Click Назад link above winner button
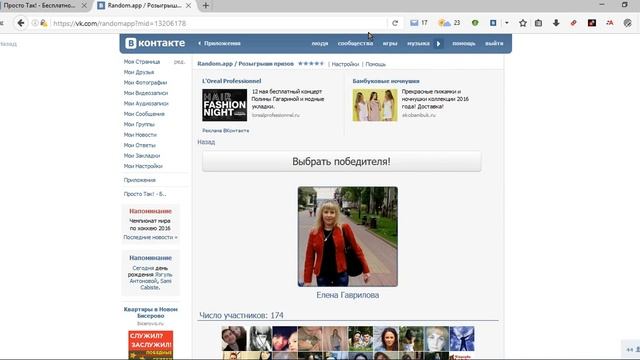This screenshot has width=640, height=360. pos(206,142)
